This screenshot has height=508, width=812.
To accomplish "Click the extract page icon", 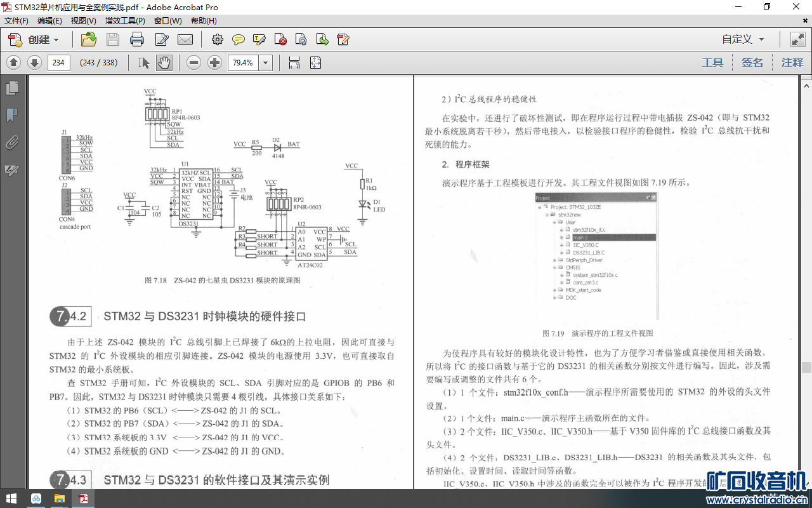I will [322, 39].
